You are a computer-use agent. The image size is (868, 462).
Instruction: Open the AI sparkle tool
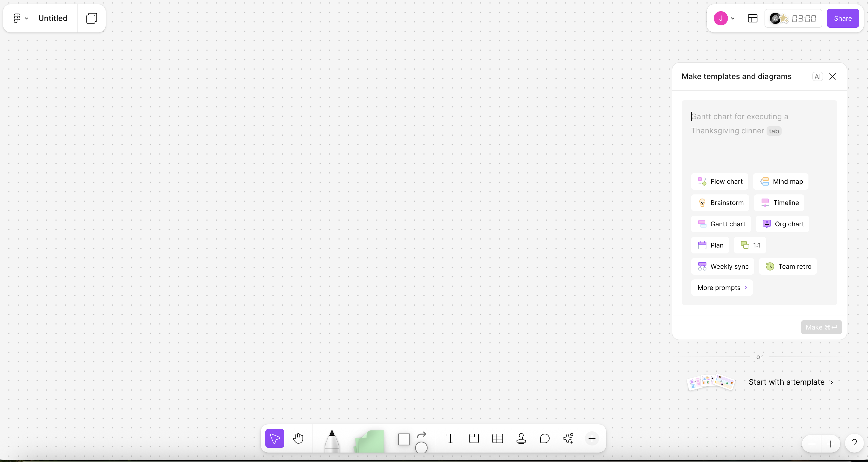pyautogui.click(x=568, y=438)
